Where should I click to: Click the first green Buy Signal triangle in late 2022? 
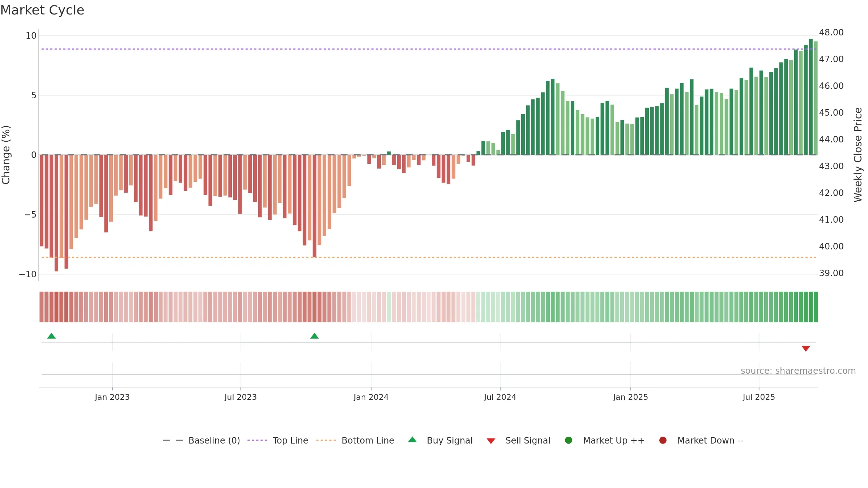pyautogui.click(x=51, y=336)
